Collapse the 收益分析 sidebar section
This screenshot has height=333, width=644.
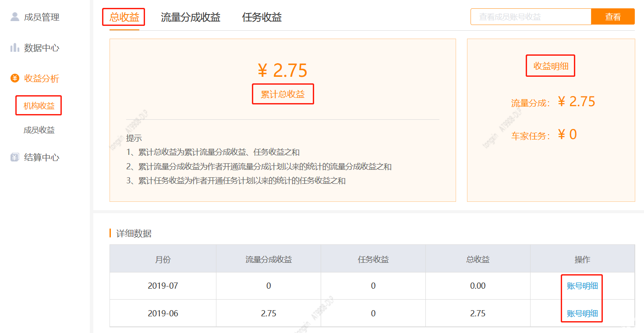point(41,79)
